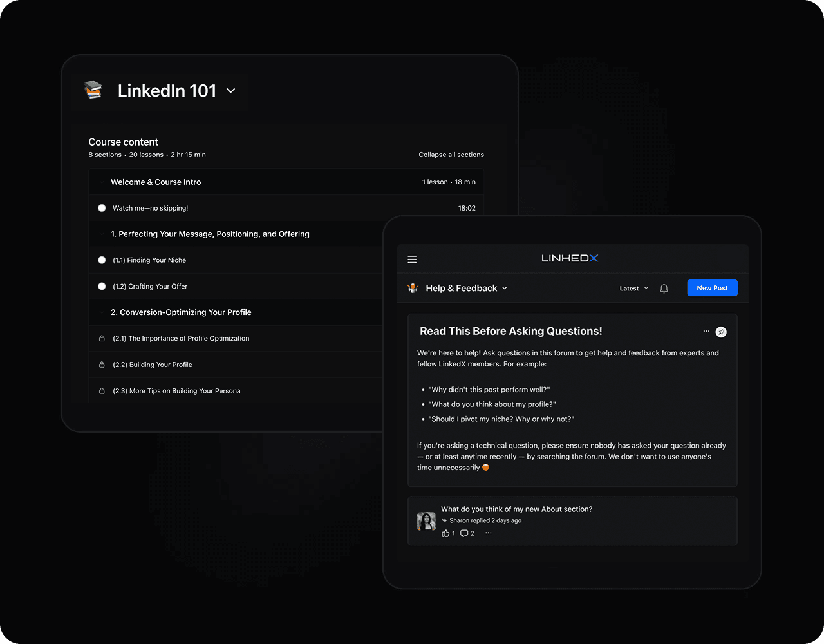Open the hamburger menu in LinkedX
The width and height of the screenshot is (824, 644).
[412, 260]
